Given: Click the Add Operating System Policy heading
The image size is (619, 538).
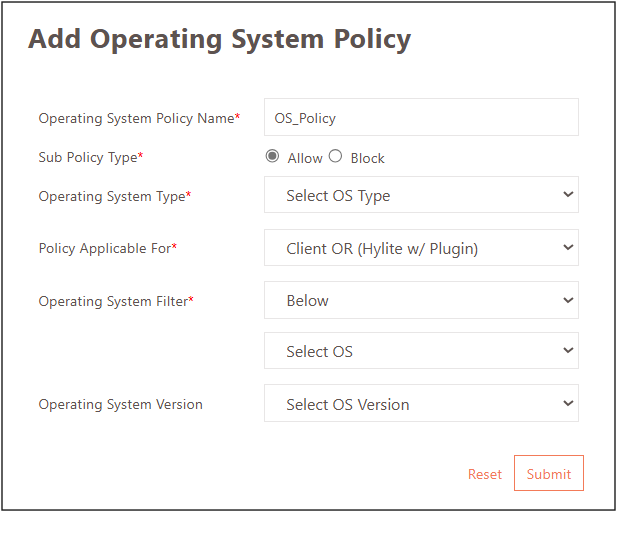Looking at the screenshot, I should pos(219,39).
